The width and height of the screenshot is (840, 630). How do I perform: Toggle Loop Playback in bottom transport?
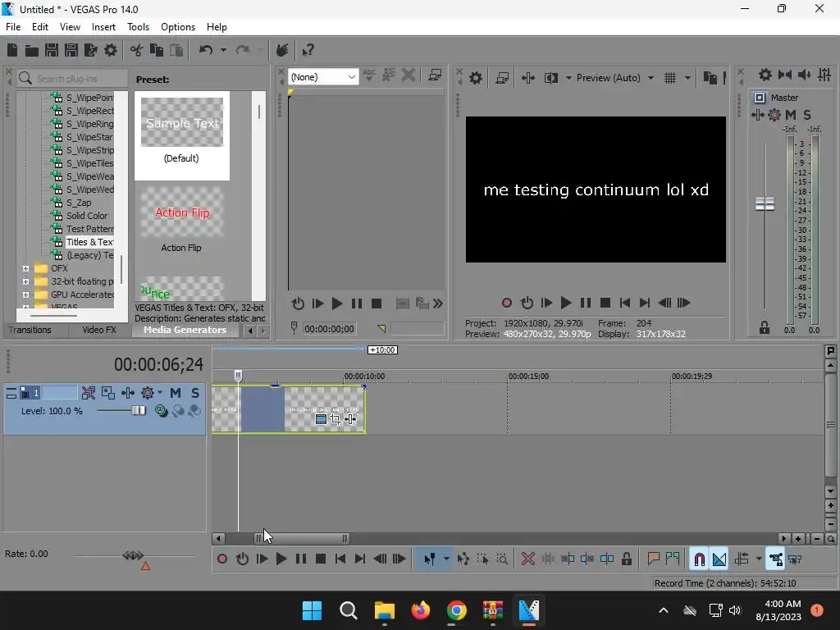pos(242,559)
